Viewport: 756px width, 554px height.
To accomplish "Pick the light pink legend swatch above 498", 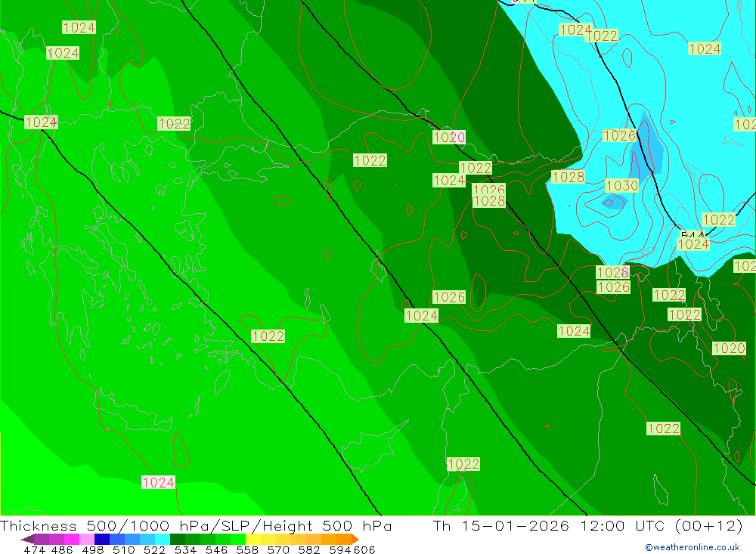I will click(x=87, y=539).
